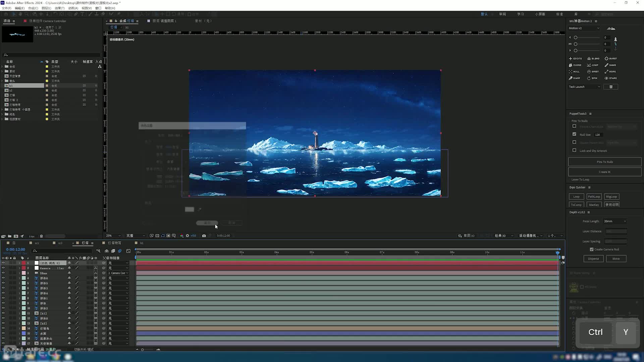644x362 pixels.
Task: Switch to the 学习 workspace tab
Action: (520, 14)
